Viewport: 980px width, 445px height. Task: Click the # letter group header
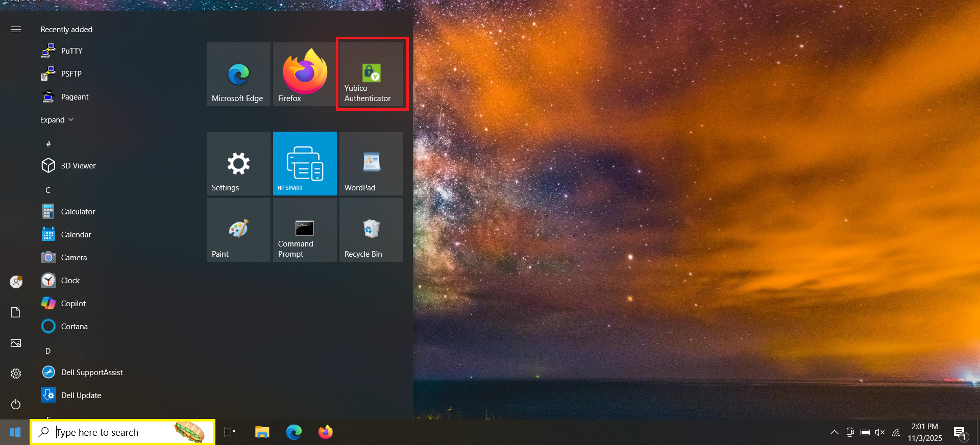(48, 144)
